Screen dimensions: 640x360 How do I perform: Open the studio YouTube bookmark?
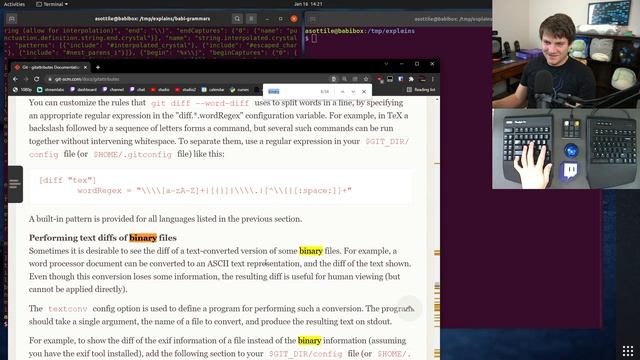160,89
